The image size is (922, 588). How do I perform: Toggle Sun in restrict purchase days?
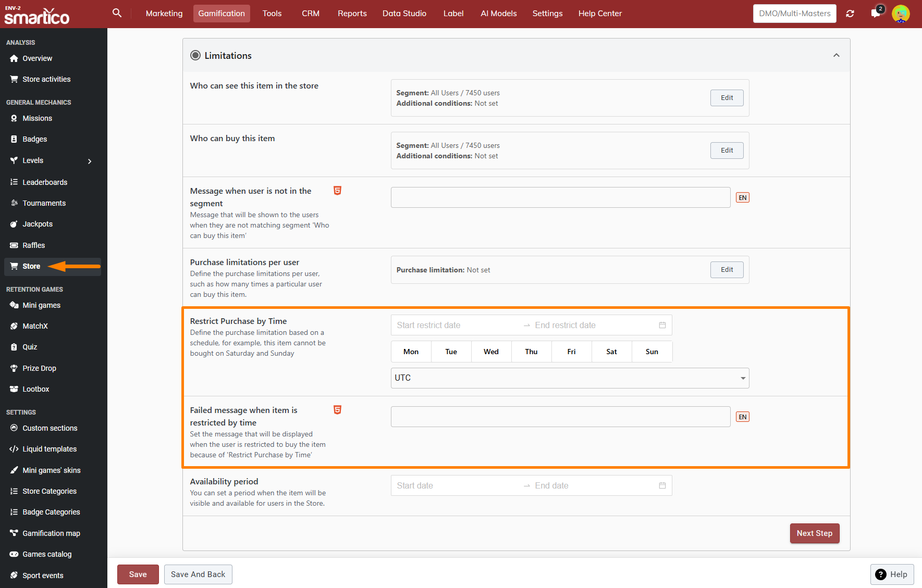click(651, 352)
